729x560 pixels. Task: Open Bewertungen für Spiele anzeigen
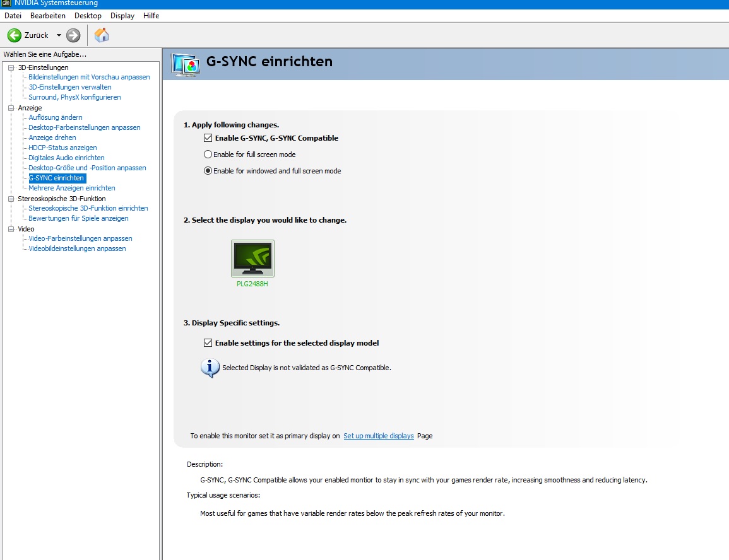pos(78,218)
